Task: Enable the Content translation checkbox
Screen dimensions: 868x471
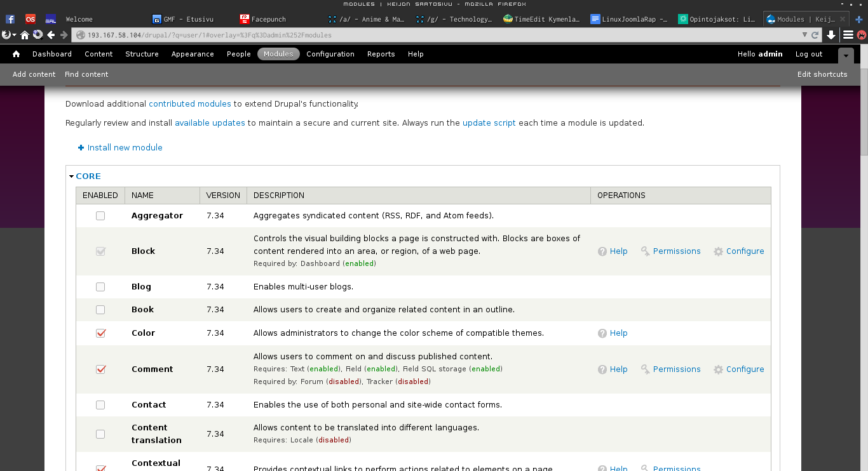Action: pyautogui.click(x=100, y=434)
